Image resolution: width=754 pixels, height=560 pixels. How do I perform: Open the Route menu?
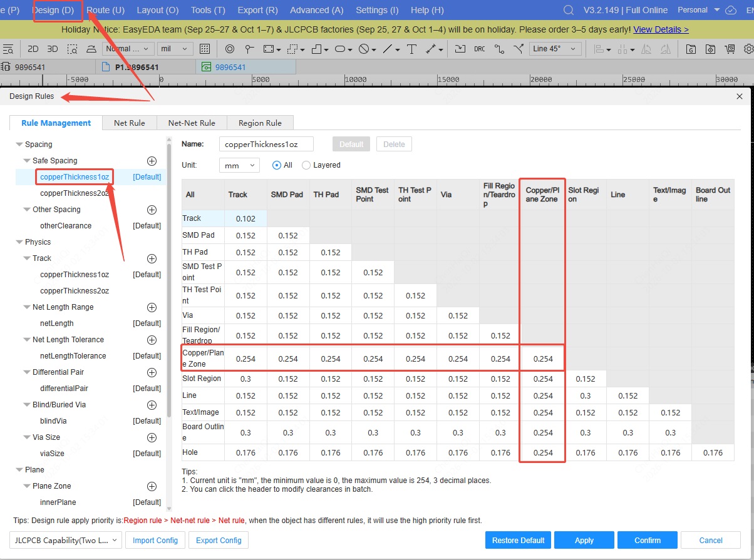pyautogui.click(x=105, y=10)
